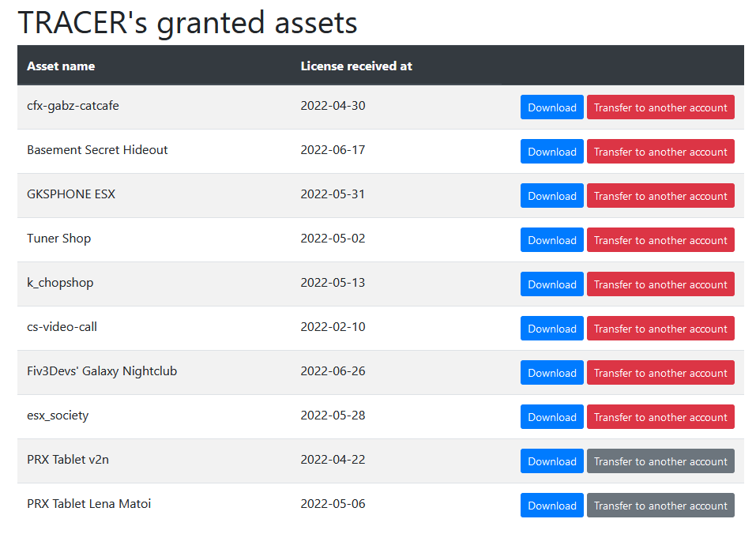
Task: Click the License received at column header
Action: pos(356,66)
